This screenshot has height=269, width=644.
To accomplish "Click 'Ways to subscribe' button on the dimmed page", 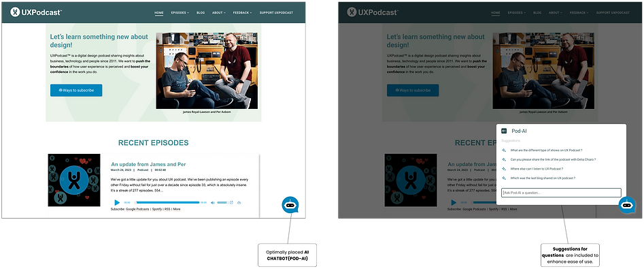I will (x=413, y=90).
